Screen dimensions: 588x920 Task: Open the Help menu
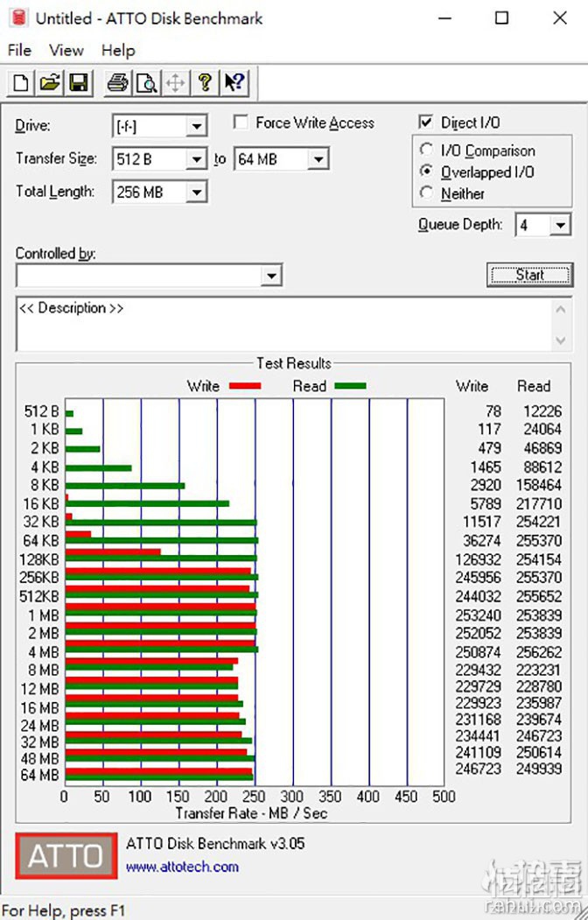[x=118, y=50]
